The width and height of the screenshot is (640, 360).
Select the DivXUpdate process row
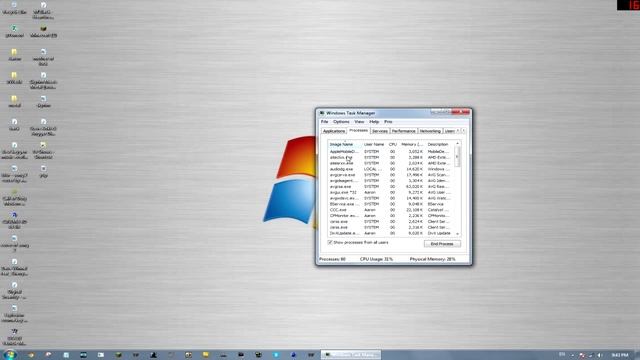pyautogui.click(x=391, y=233)
